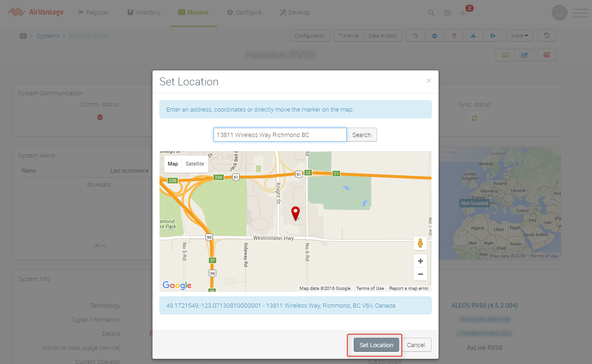Expand the More dropdown button
Image resolution: width=592 pixels, height=364 pixels.
pyautogui.click(x=519, y=36)
